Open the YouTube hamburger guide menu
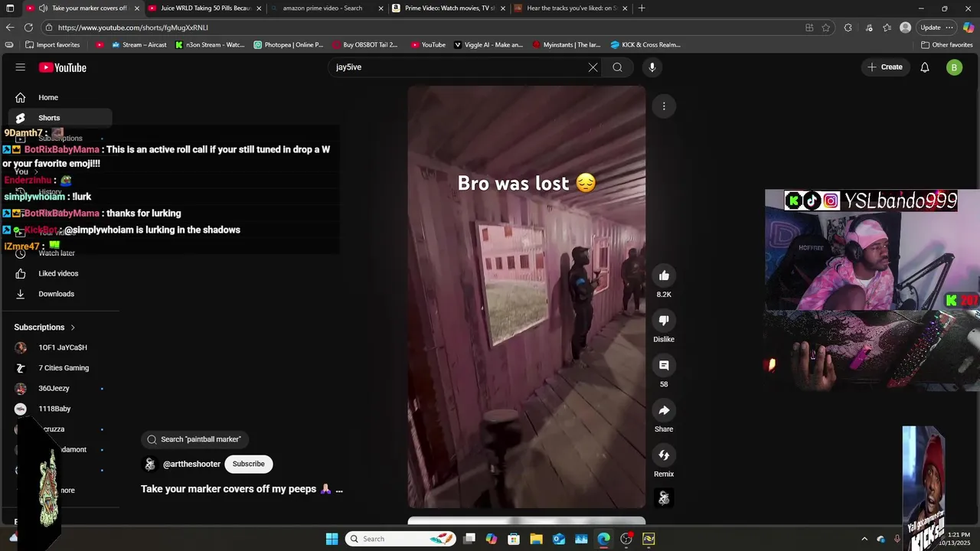This screenshot has width=980, height=551. click(x=21, y=67)
